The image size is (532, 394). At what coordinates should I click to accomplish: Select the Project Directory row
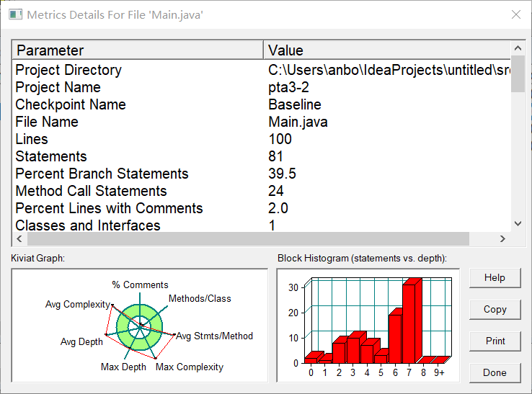pos(261,70)
